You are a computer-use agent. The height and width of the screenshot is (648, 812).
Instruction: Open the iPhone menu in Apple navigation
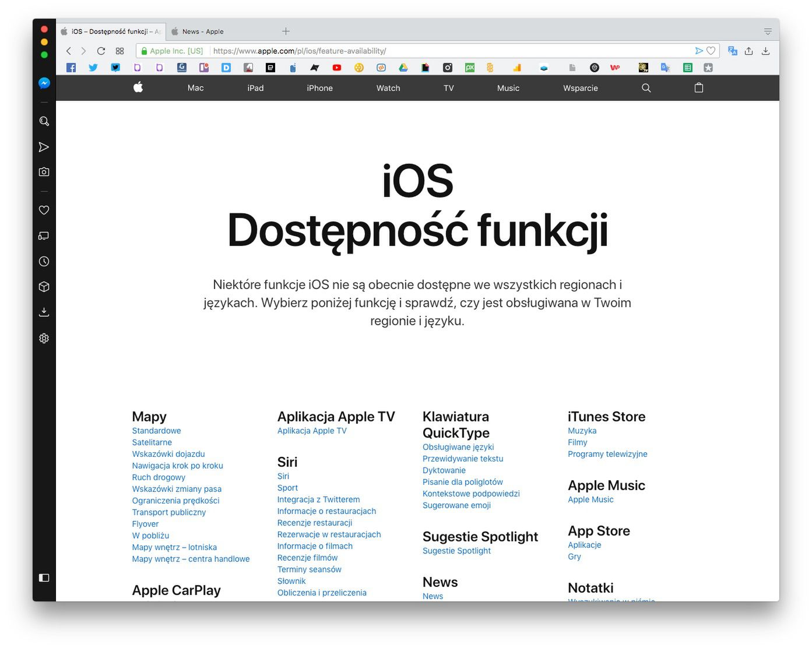tap(319, 88)
